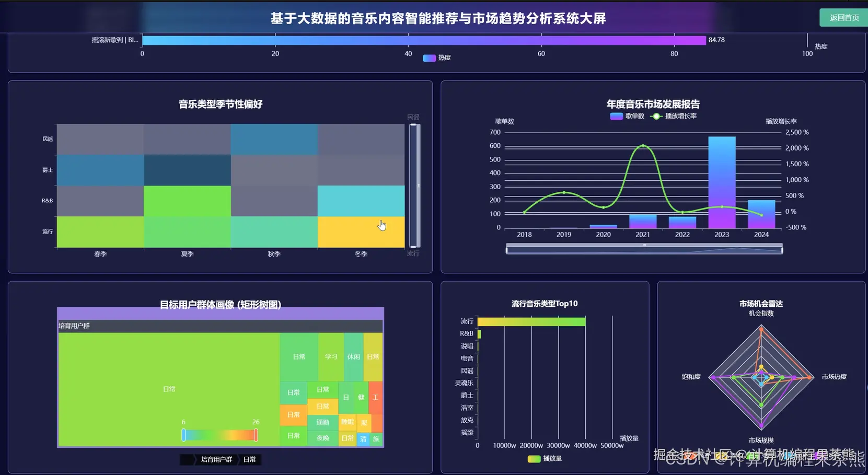Viewport: 868px width, 475px height.
Task: Click the 播放量 yellow legend icon
Action: click(x=533, y=458)
